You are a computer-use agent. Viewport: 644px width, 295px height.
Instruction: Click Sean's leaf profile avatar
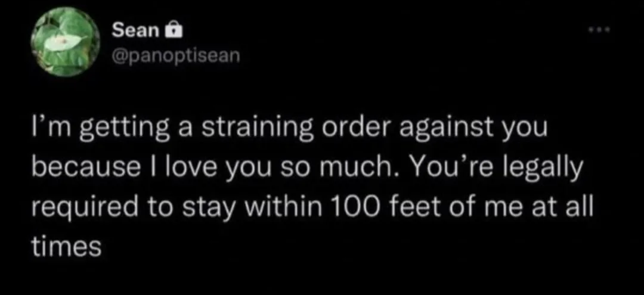click(66, 42)
